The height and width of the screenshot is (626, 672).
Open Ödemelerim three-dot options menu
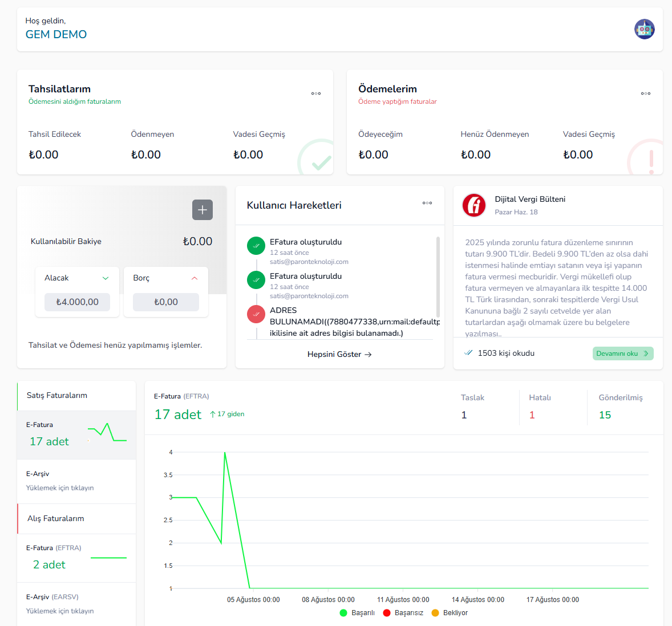pos(645,94)
